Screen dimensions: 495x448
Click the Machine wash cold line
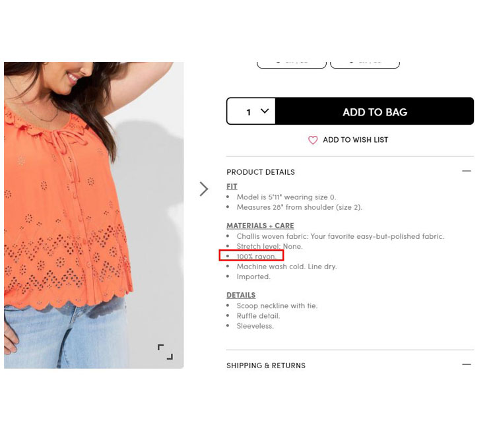[x=286, y=267]
